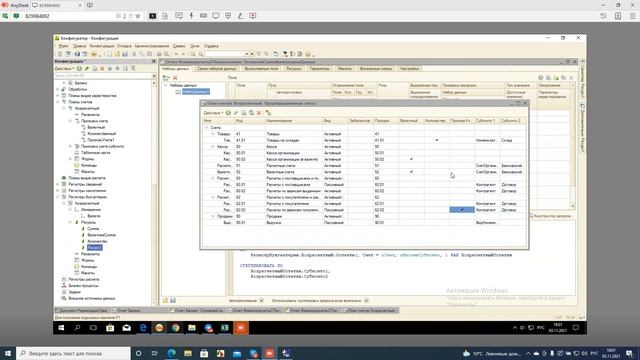This screenshot has width=640, height=360.
Task: Edit predefined account pencil icon
Action: (x=236, y=113)
